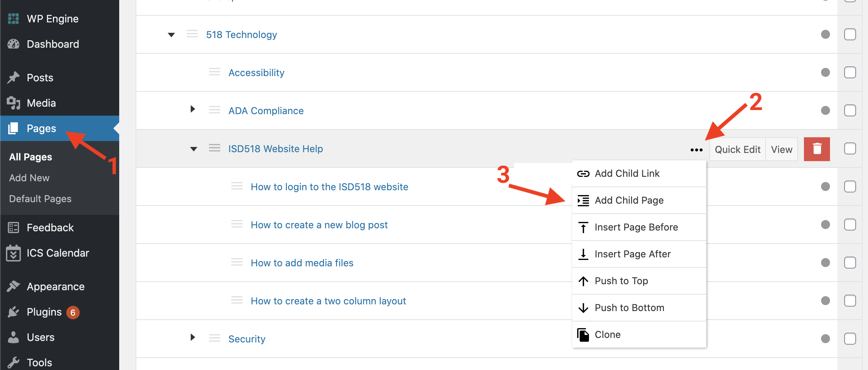Open the three-dot more options icon

[696, 150]
